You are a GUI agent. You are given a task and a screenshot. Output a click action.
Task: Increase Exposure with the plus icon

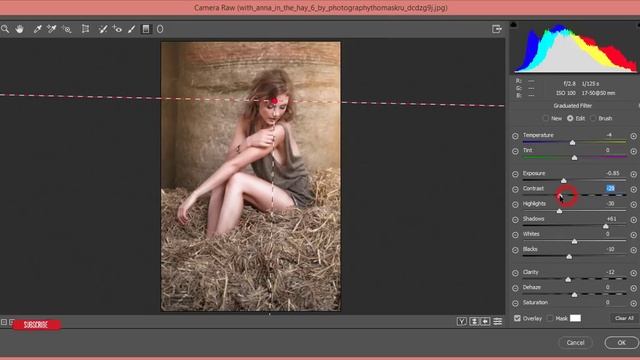click(633, 174)
